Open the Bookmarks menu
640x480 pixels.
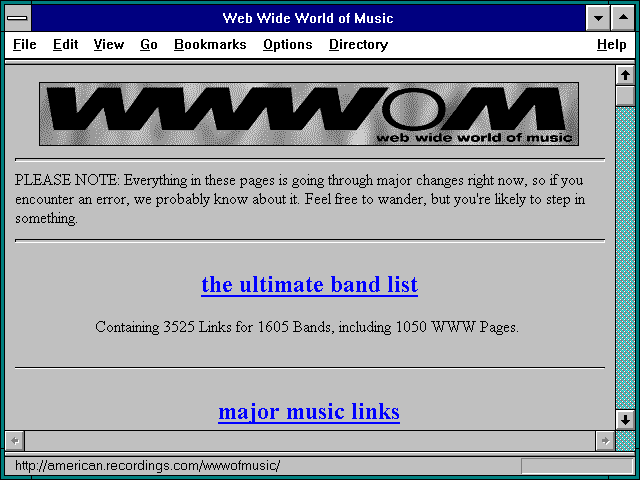(x=210, y=44)
